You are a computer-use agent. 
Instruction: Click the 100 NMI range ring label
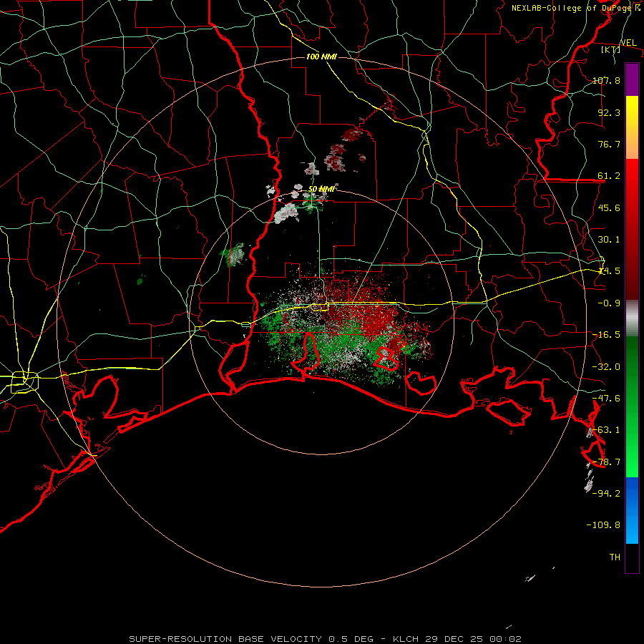click(x=321, y=57)
